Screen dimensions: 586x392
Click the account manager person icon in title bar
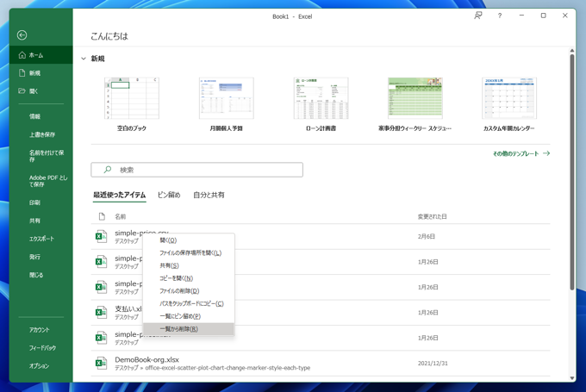pos(478,16)
